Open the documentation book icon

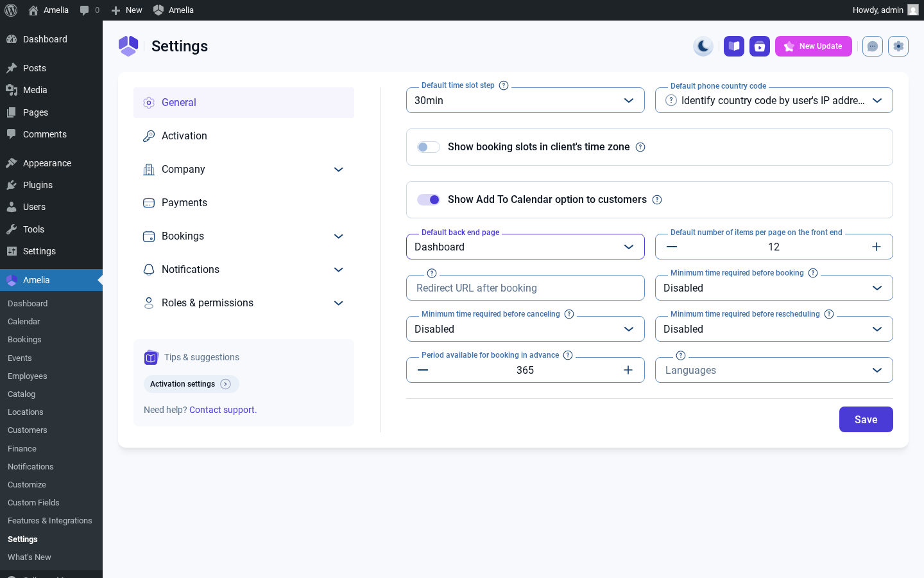pyautogui.click(x=734, y=46)
